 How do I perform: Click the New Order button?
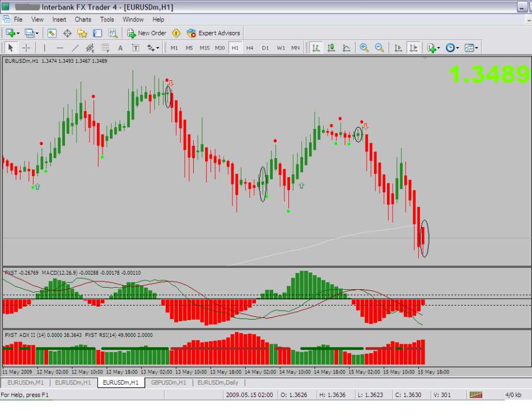coord(147,33)
